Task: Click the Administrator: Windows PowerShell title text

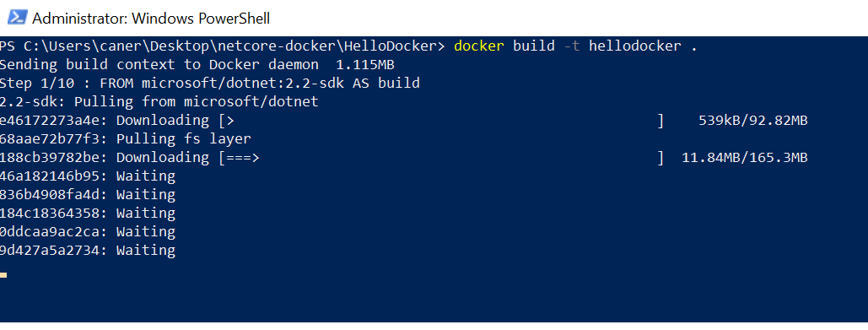Action: (151, 19)
